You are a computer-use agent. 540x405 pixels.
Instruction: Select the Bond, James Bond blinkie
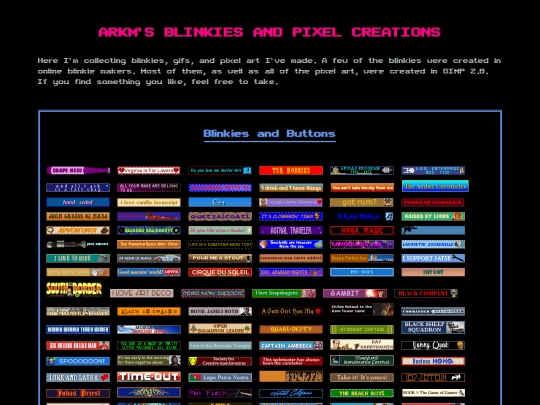220,311
